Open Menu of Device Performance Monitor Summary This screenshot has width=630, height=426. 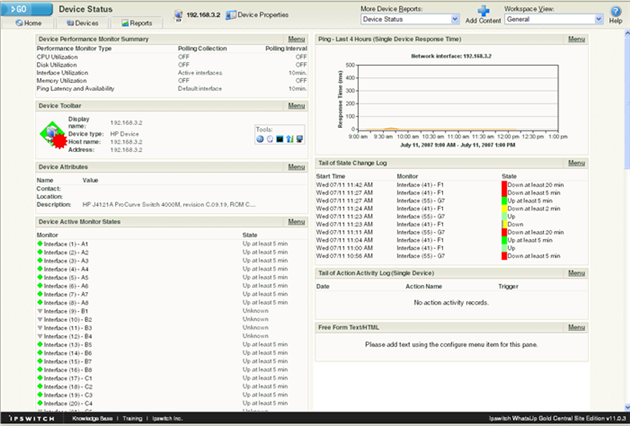pos(296,39)
